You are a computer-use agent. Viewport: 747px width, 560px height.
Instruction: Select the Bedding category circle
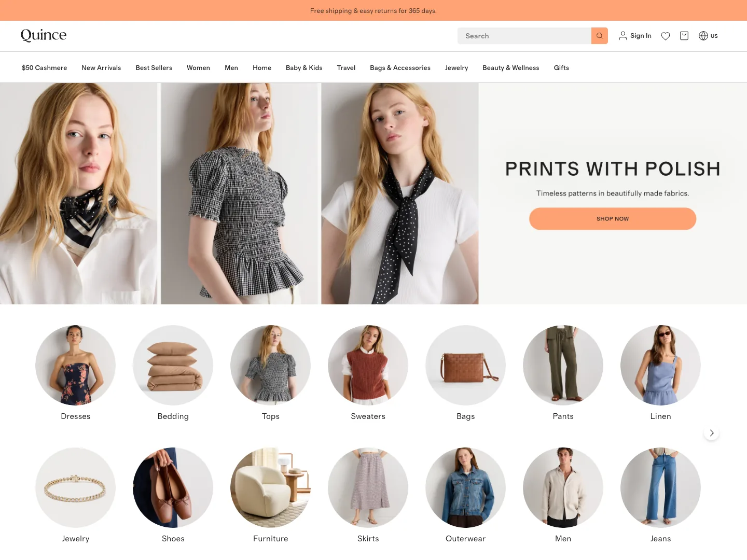click(x=173, y=365)
